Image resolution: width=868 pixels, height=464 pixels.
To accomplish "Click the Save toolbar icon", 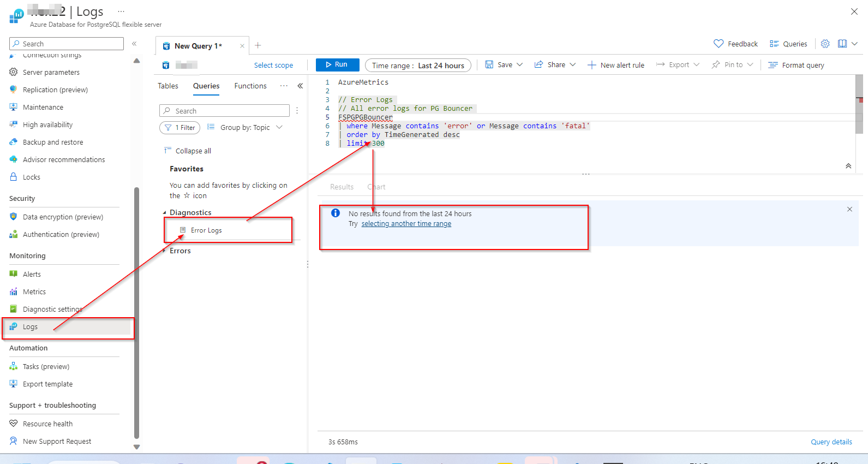I will click(489, 64).
